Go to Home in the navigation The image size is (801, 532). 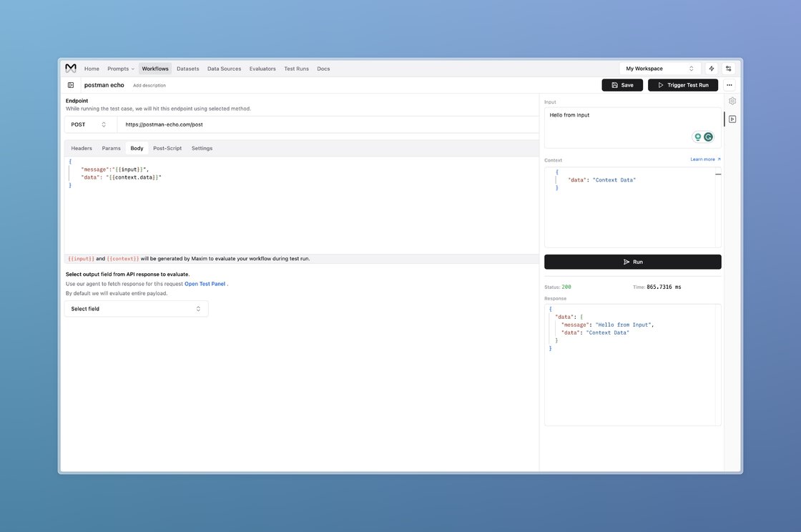92,69
